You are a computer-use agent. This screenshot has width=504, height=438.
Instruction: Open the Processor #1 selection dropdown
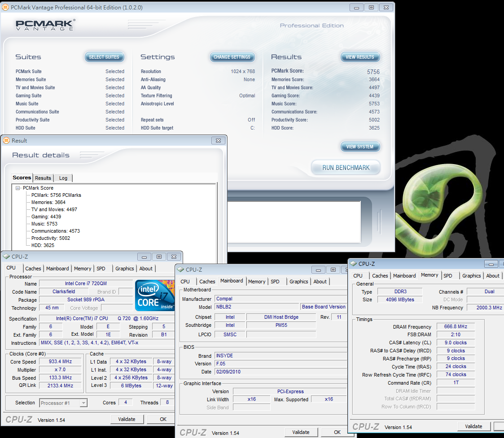[x=63, y=403]
